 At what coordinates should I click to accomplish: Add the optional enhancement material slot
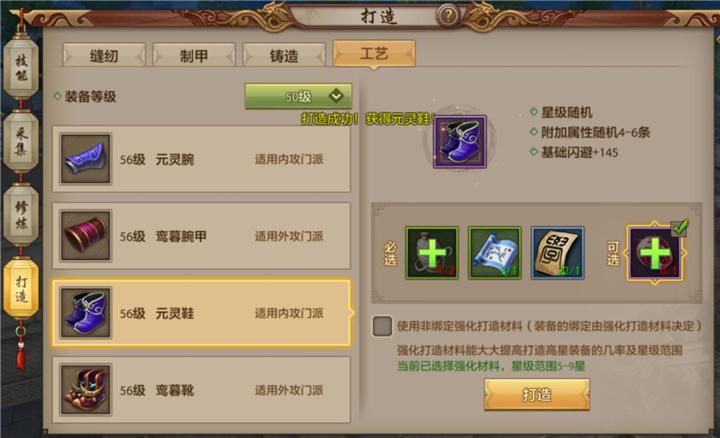[x=654, y=253]
